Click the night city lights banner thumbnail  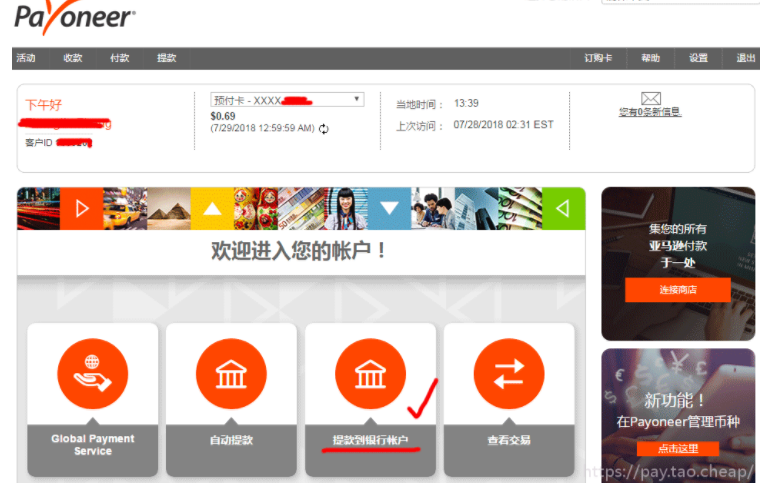click(38, 208)
